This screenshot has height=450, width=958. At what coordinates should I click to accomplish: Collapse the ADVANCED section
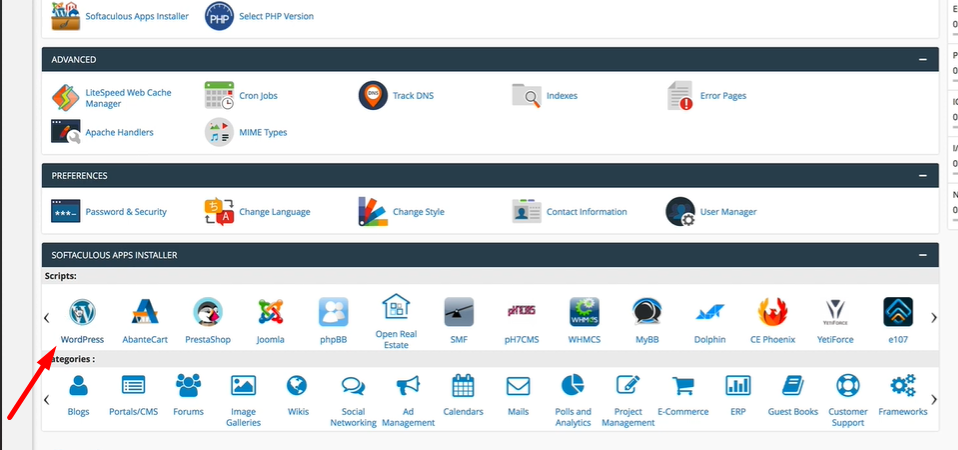[922, 60]
